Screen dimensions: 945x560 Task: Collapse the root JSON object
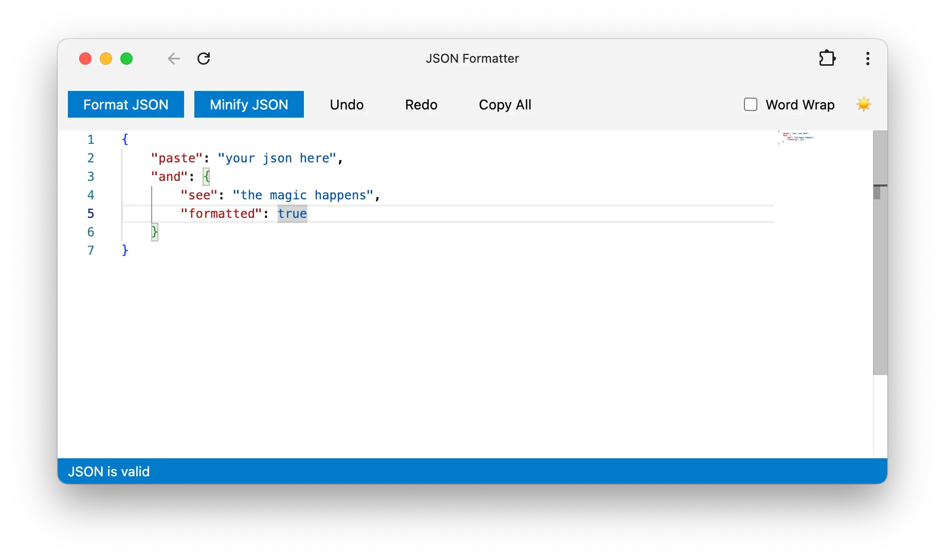pyautogui.click(x=124, y=139)
